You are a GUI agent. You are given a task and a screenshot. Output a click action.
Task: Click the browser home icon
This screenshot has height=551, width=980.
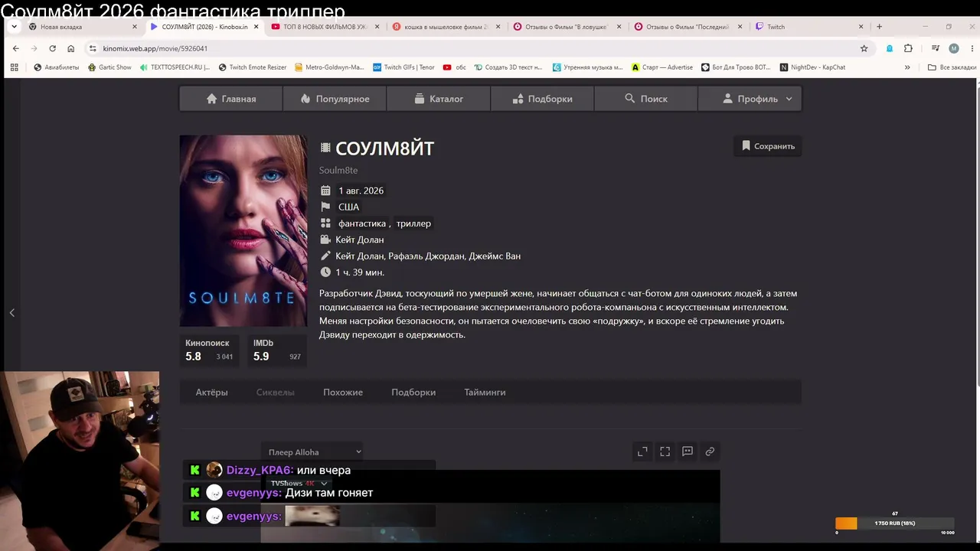click(x=70, y=48)
